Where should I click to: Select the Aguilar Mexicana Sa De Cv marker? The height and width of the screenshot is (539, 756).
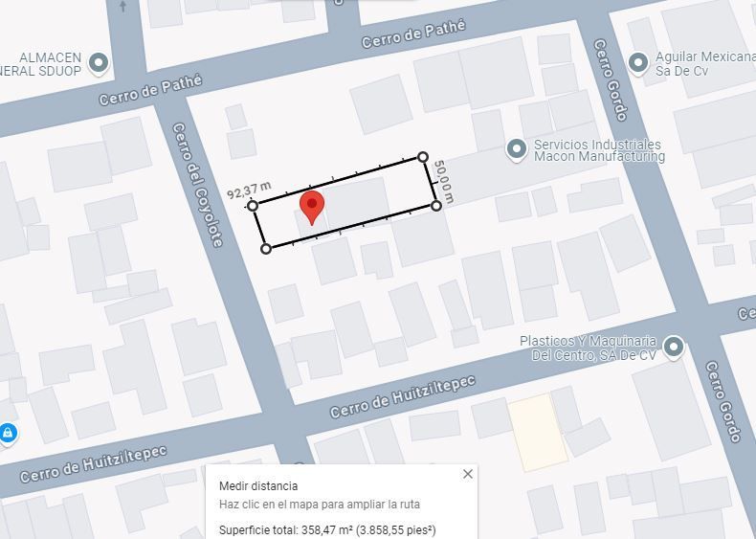[638, 63]
